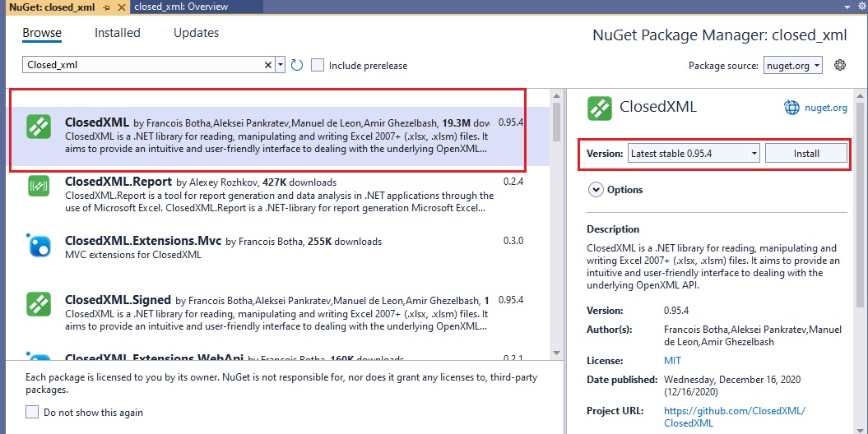Screen dimensions: 868x434
Task: Click the ClosedXML.Report package icon
Action: point(39,187)
